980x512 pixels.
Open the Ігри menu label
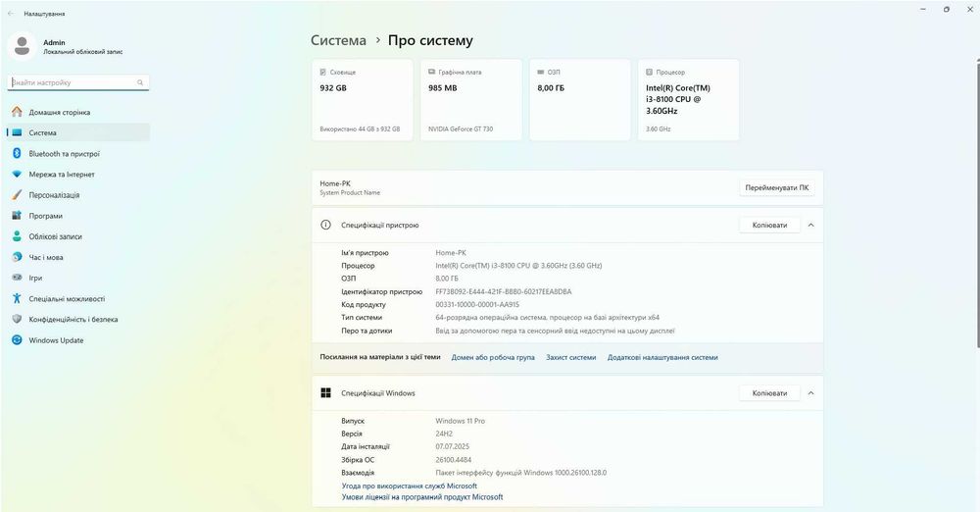[x=35, y=278]
